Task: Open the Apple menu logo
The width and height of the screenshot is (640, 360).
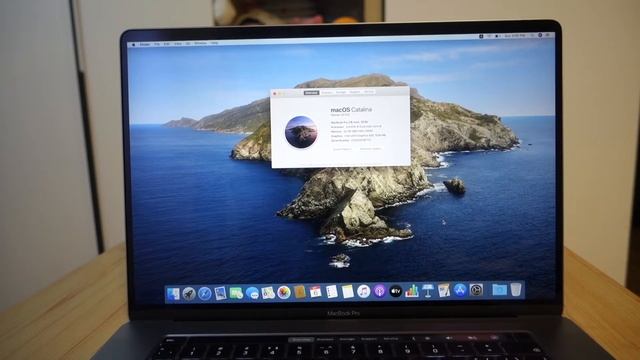Action: pos(134,44)
